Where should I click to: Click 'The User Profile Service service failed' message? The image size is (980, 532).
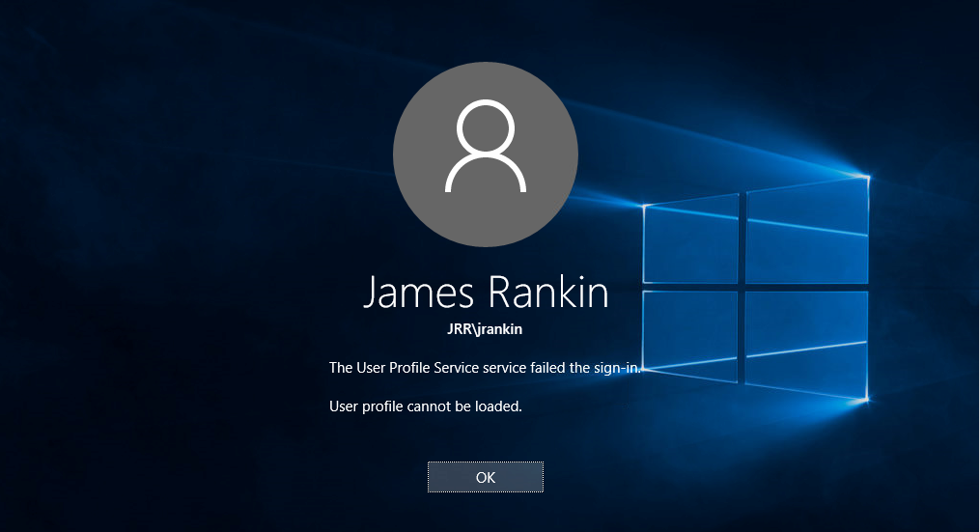pyautogui.click(x=485, y=368)
